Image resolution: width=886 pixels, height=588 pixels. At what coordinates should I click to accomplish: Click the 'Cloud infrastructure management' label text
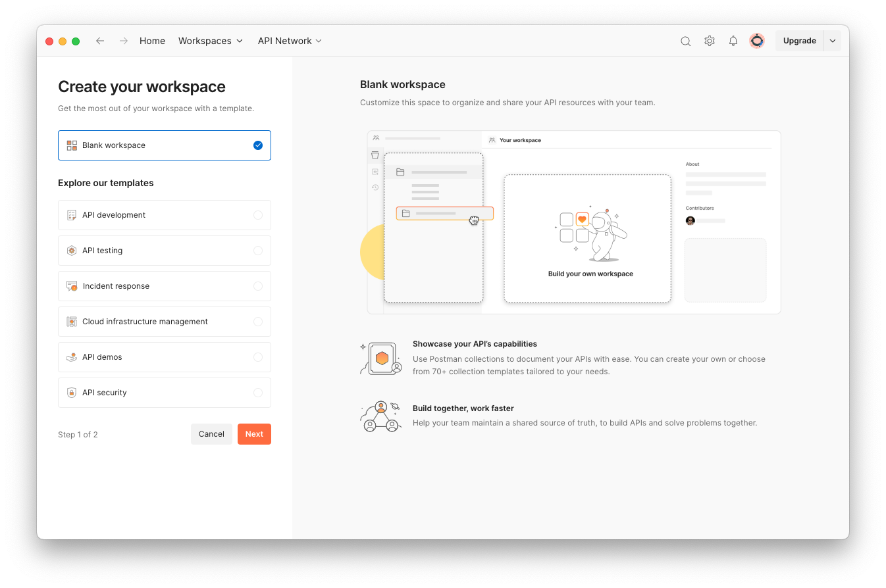[145, 322]
